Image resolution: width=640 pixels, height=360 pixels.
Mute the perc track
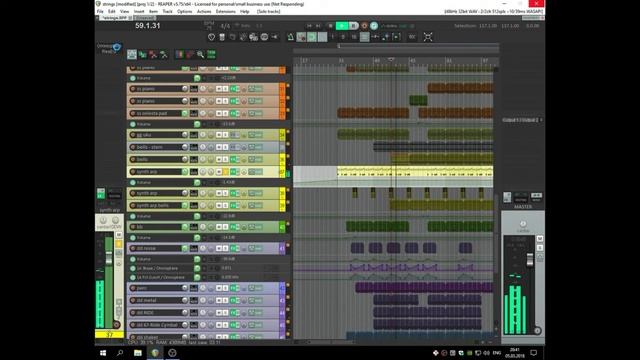click(219, 288)
